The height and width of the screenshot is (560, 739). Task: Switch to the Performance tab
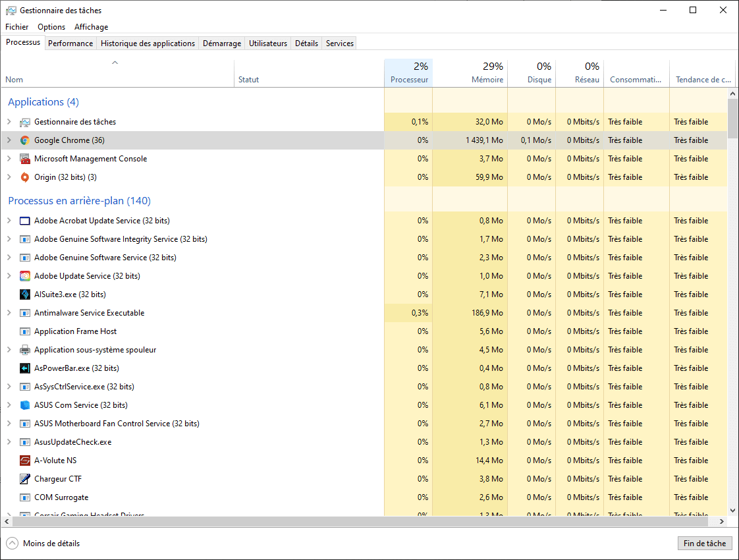click(x=70, y=43)
